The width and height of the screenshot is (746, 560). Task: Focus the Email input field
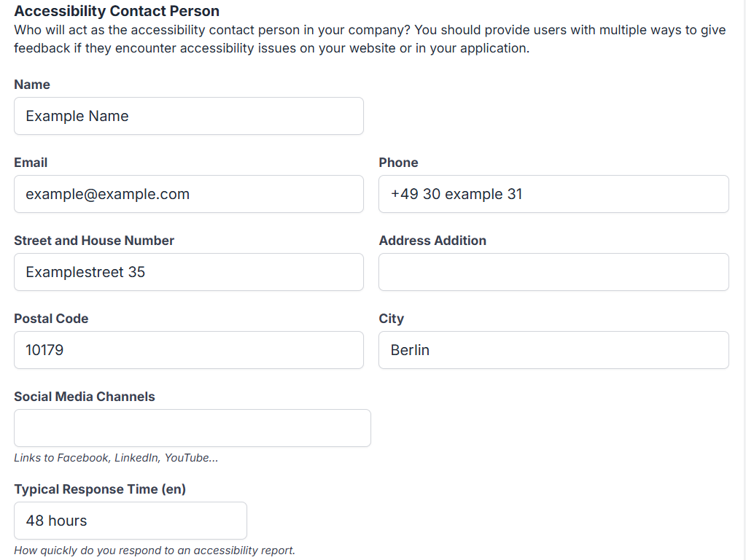click(x=188, y=194)
